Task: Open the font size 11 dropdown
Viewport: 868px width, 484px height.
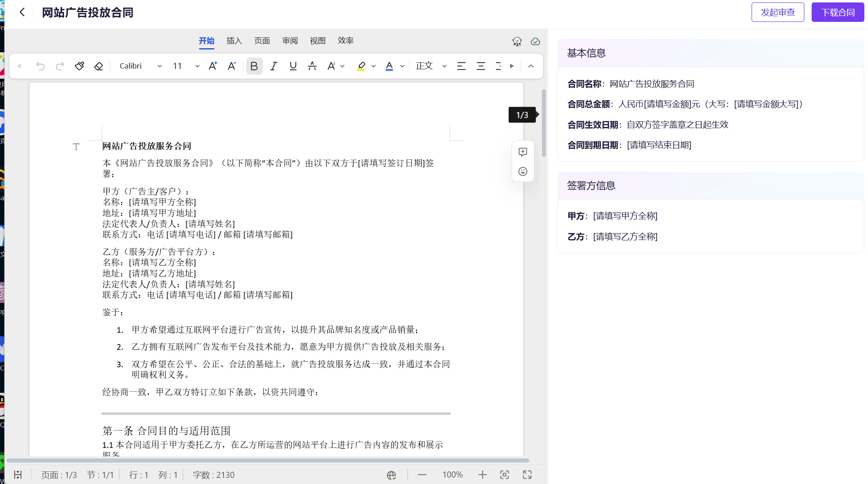Action: click(197, 66)
